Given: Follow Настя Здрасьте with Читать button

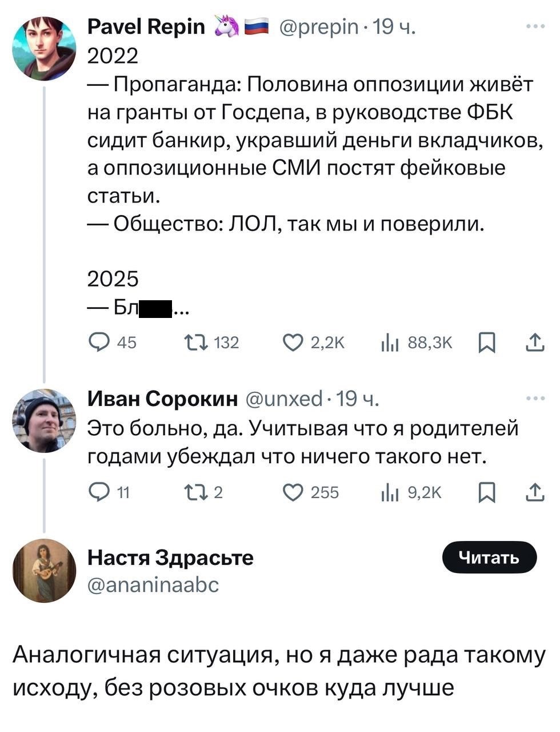Looking at the screenshot, I should 490,558.
